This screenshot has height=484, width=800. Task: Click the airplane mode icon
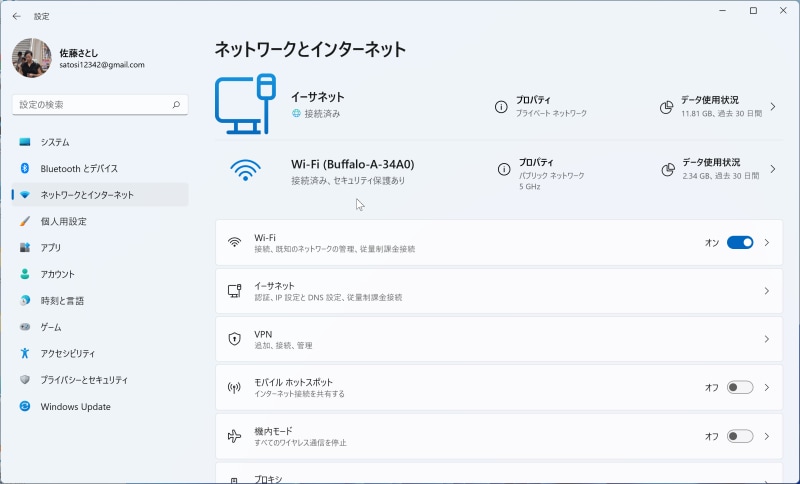click(234, 436)
